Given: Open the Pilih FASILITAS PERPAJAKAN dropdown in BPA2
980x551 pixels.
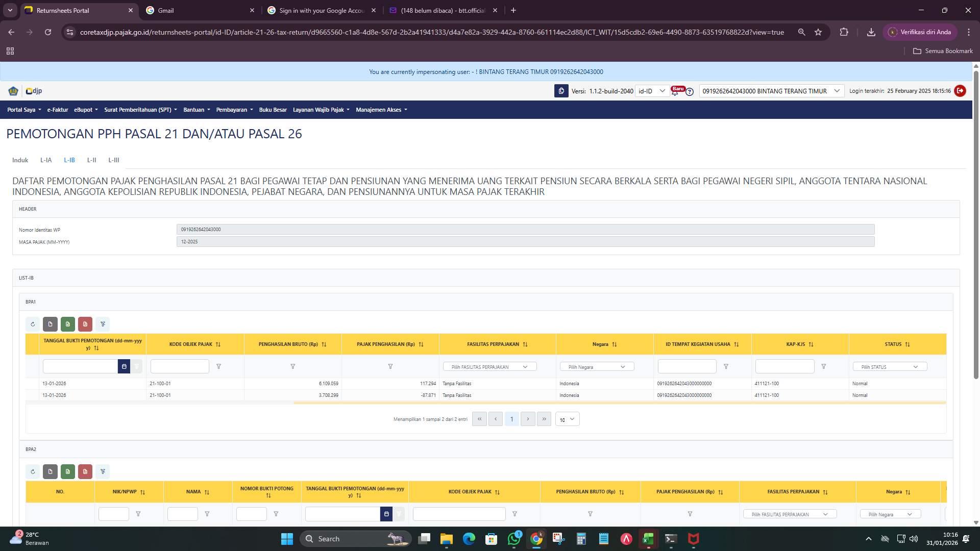Looking at the screenshot, I should pos(790,514).
